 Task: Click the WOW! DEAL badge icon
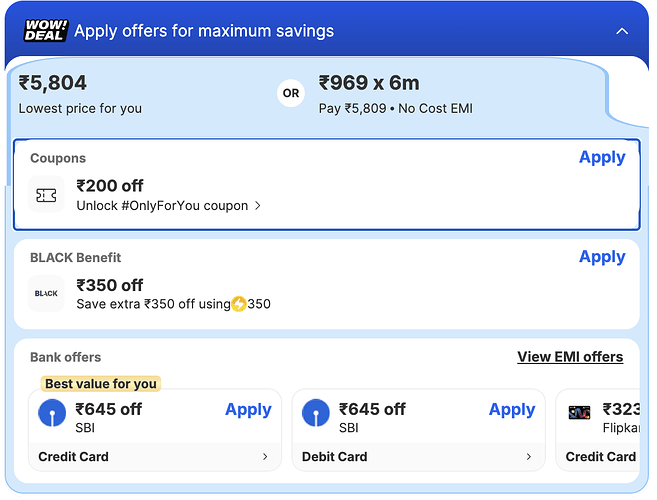point(44,30)
